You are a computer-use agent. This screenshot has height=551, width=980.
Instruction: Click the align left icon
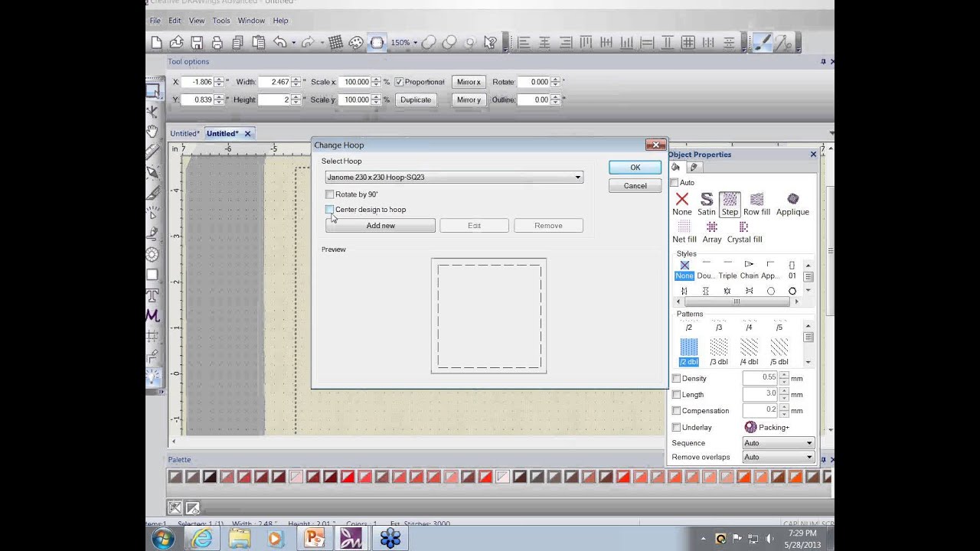coord(524,43)
